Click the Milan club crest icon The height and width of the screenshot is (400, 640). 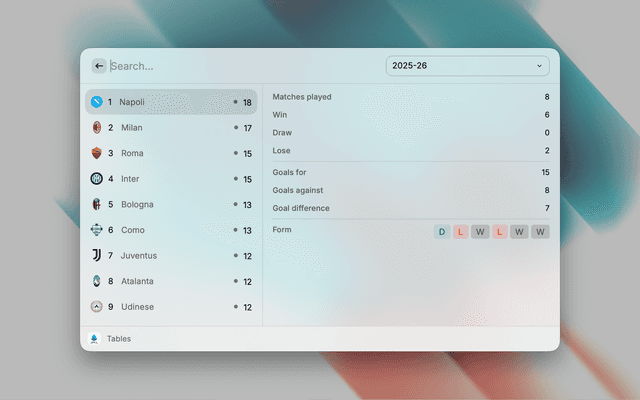[x=97, y=128]
